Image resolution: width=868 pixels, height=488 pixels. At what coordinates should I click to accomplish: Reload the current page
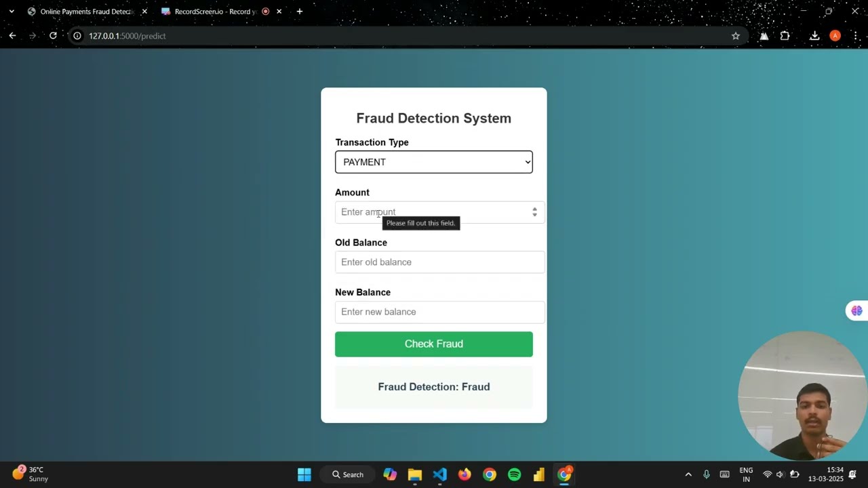53,36
